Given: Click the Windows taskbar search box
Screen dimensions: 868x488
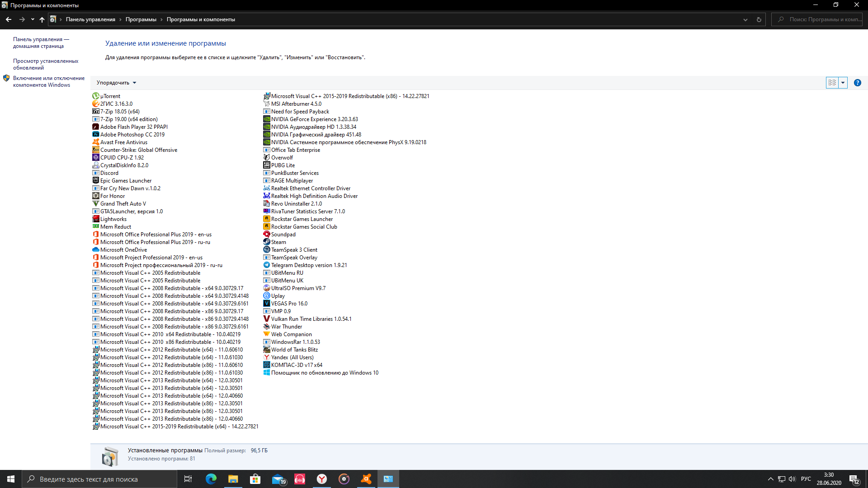Looking at the screenshot, I should (x=99, y=479).
